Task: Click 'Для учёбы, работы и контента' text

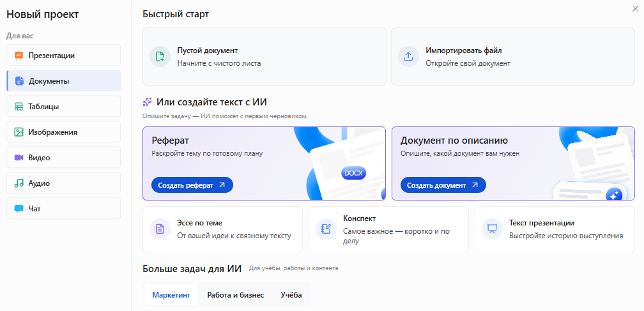Action: [294, 268]
